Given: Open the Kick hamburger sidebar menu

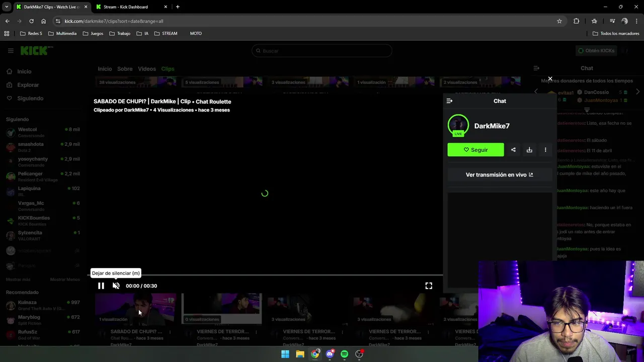Looking at the screenshot, I should tap(11, 51).
